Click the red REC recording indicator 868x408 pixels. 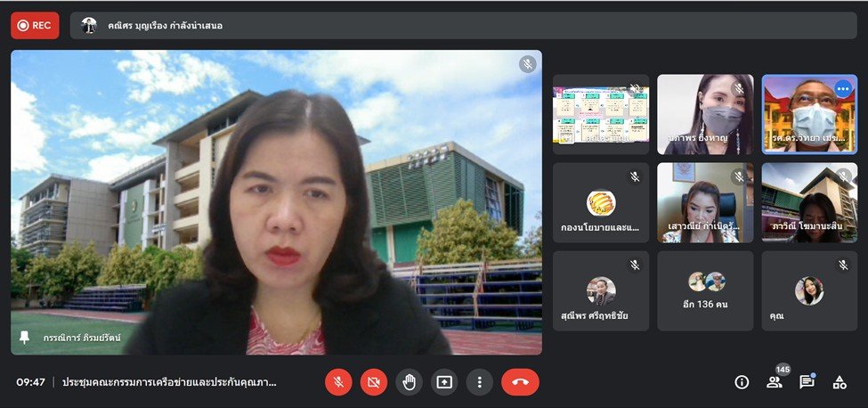pyautogui.click(x=35, y=25)
